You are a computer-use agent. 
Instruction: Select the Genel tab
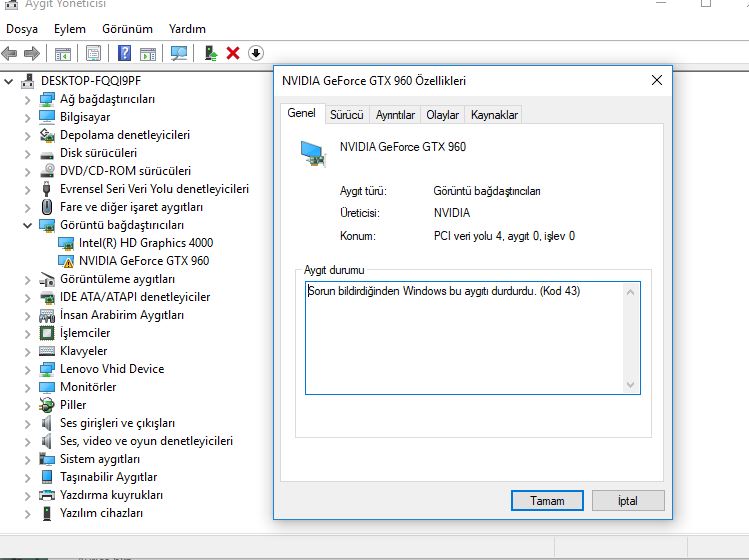click(x=302, y=113)
